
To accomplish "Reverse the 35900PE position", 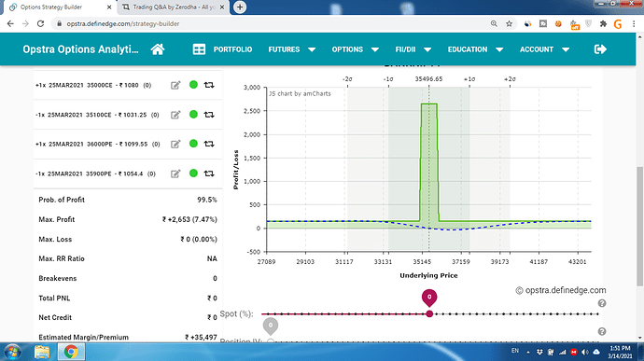I will coord(209,174).
